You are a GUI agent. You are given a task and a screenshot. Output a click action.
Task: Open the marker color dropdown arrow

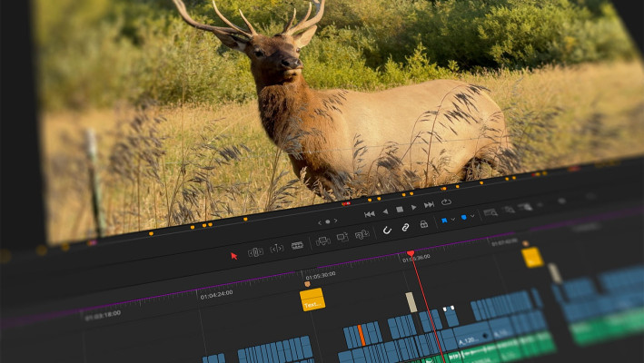[472, 216]
